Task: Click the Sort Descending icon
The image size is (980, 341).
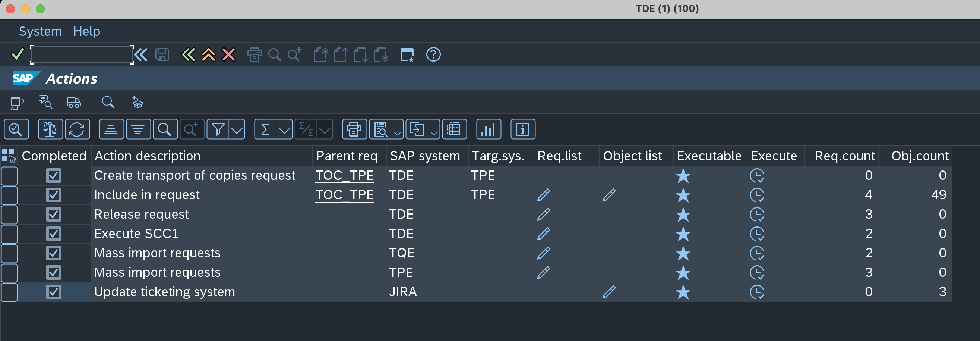Action: point(138,129)
